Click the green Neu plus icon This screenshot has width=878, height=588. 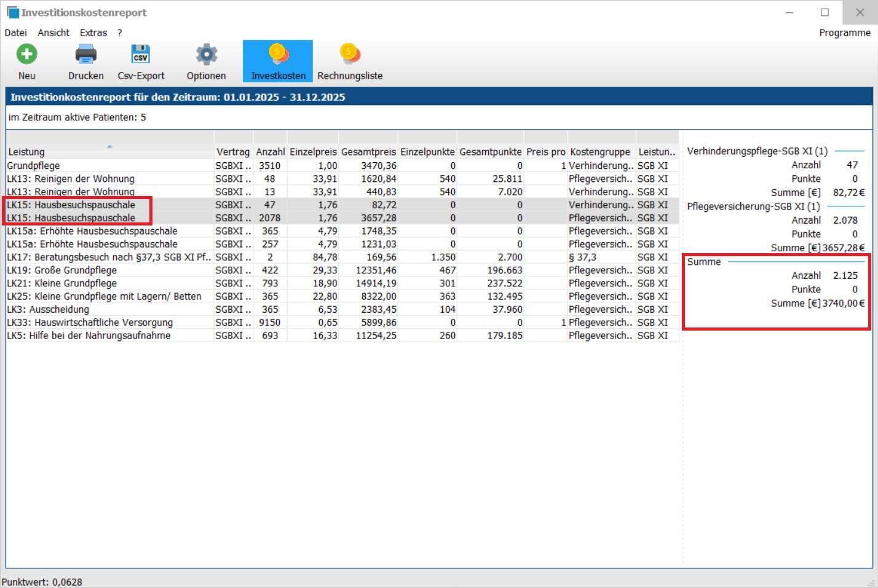pos(26,55)
